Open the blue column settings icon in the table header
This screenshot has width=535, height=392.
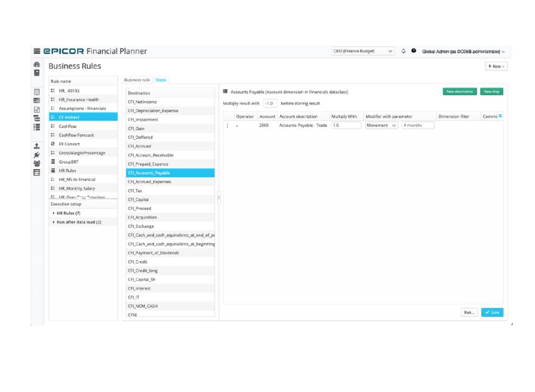[x=500, y=116]
